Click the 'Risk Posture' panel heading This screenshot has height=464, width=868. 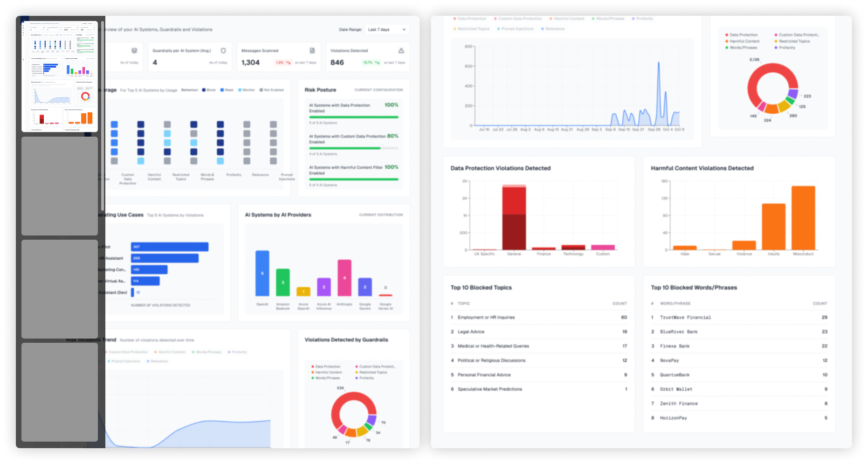click(320, 90)
